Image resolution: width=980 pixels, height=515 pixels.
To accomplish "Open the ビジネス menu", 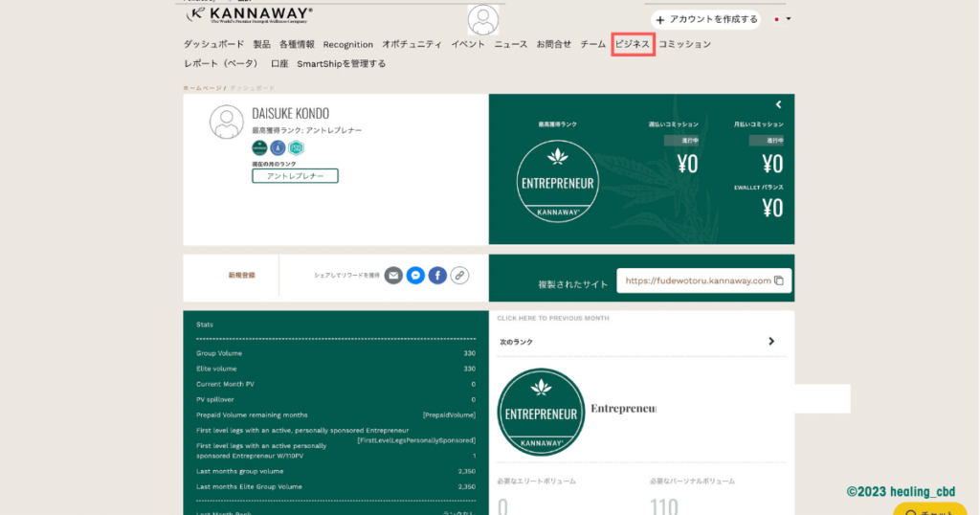I will (x=633, y=44).
